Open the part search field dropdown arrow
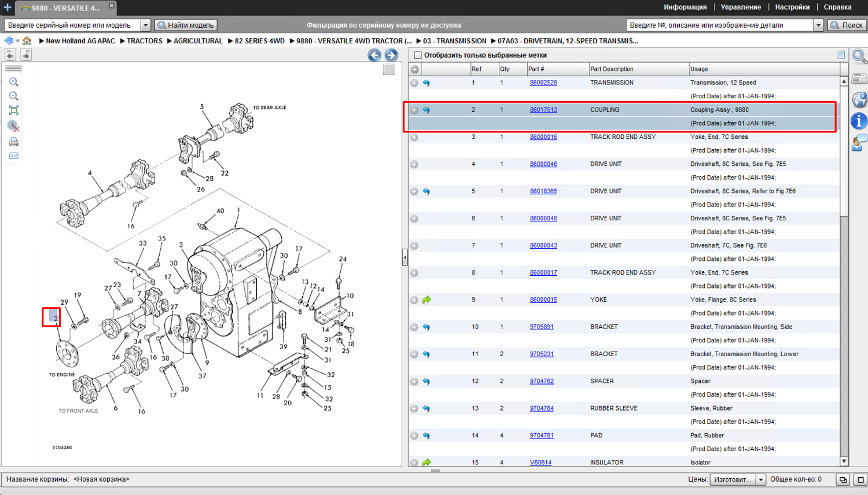The image size is (868, 495). [x=818, y=25]
